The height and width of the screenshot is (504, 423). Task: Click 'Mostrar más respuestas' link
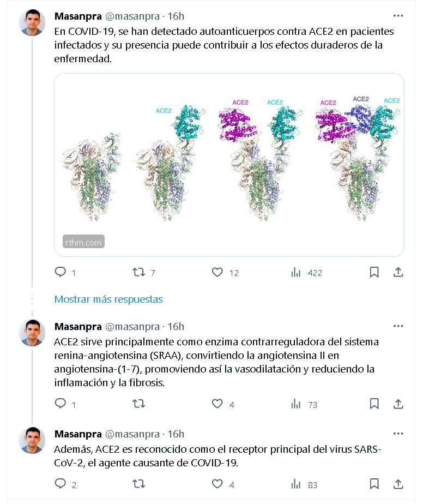[x=108, y=299]
